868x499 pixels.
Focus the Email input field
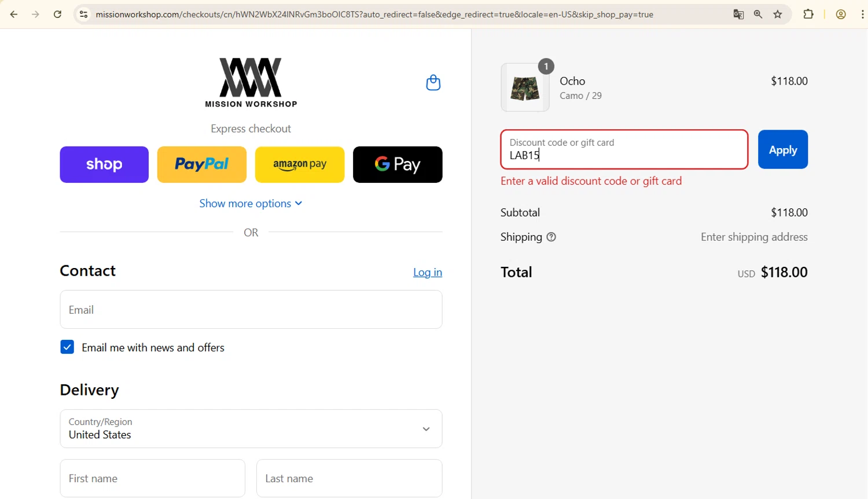pyautogui.click(x=251, y=310)
